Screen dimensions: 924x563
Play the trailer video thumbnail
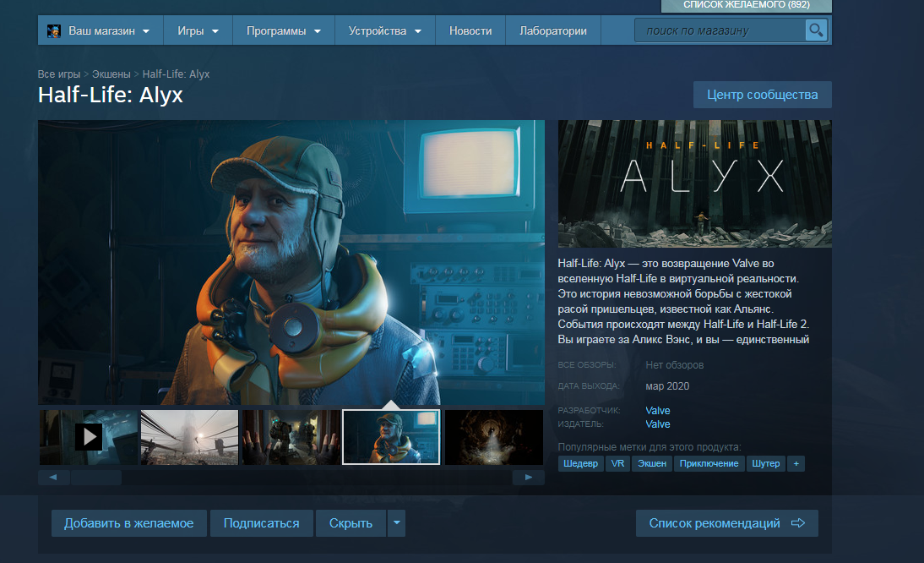89,437
